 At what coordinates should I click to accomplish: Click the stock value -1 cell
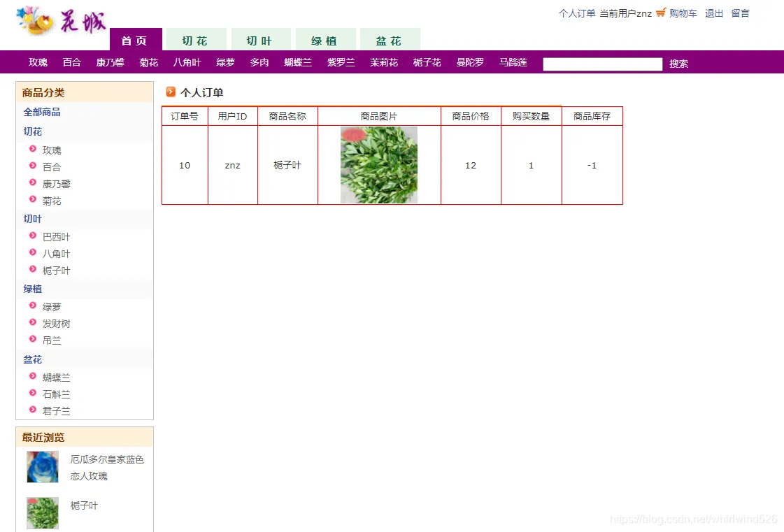point(592,165)
